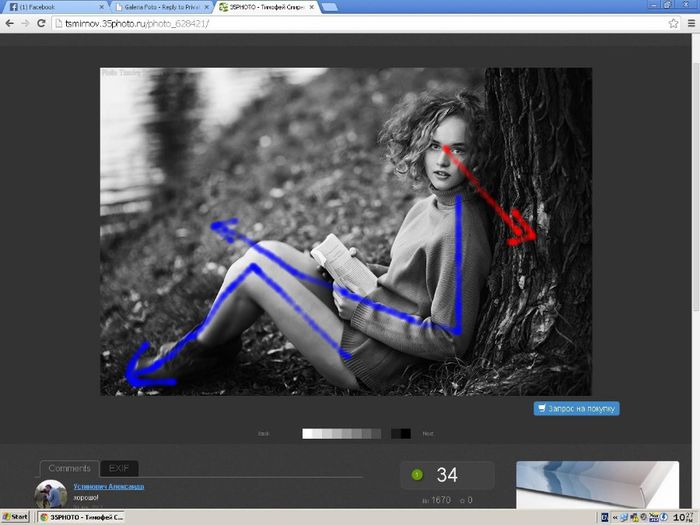Close the 35PHOTO tab
The image size is (700, 525).
(x=312, y=7)
